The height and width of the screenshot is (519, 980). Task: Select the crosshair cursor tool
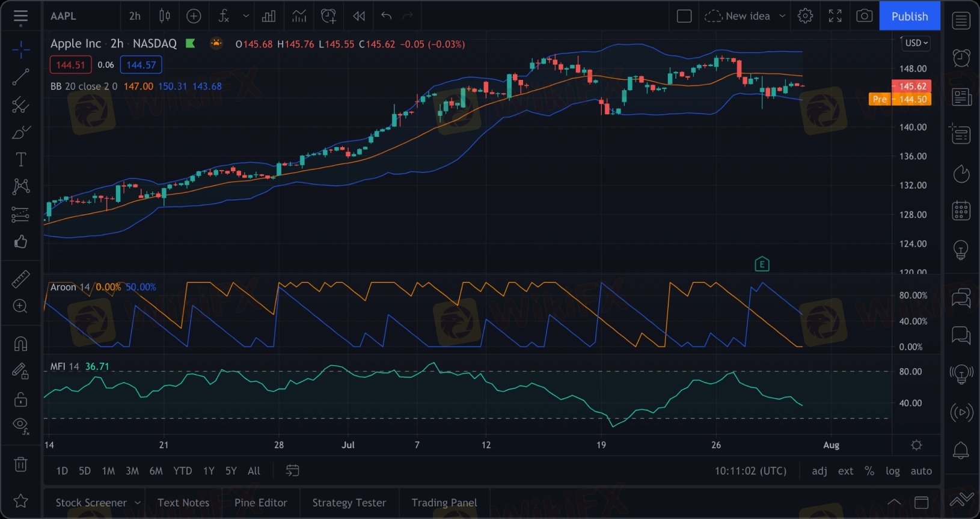[x=20, y=50]
